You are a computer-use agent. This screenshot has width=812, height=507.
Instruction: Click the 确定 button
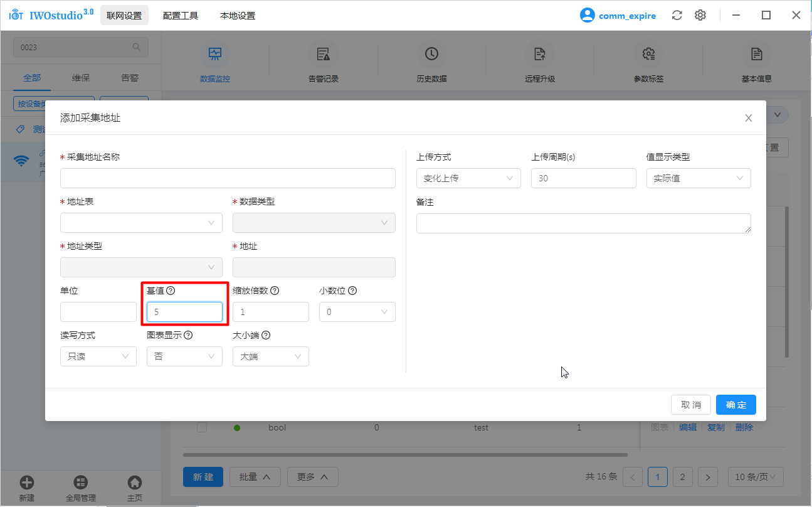[736, 405]
